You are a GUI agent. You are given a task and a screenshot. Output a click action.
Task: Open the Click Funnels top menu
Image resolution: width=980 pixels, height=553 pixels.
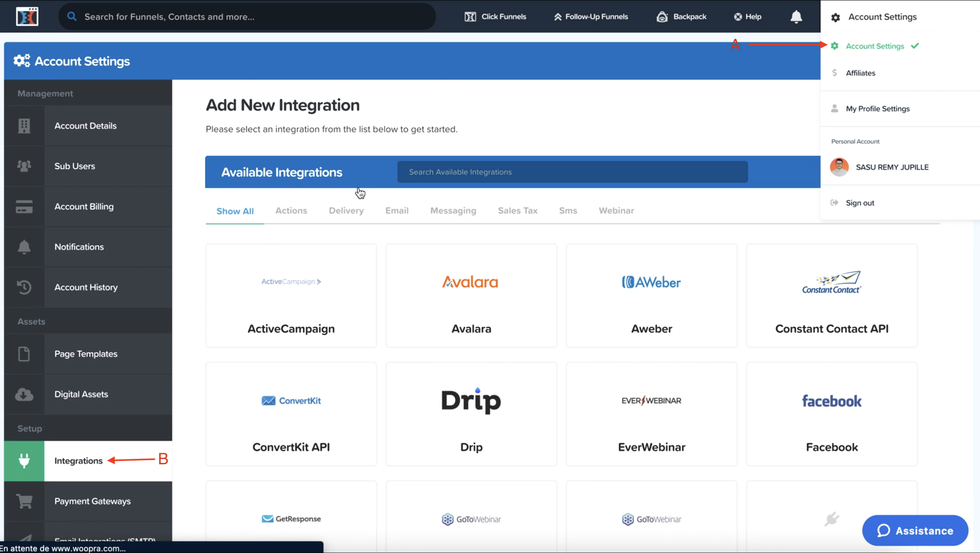pyautogui.click(x=495, y=17)
